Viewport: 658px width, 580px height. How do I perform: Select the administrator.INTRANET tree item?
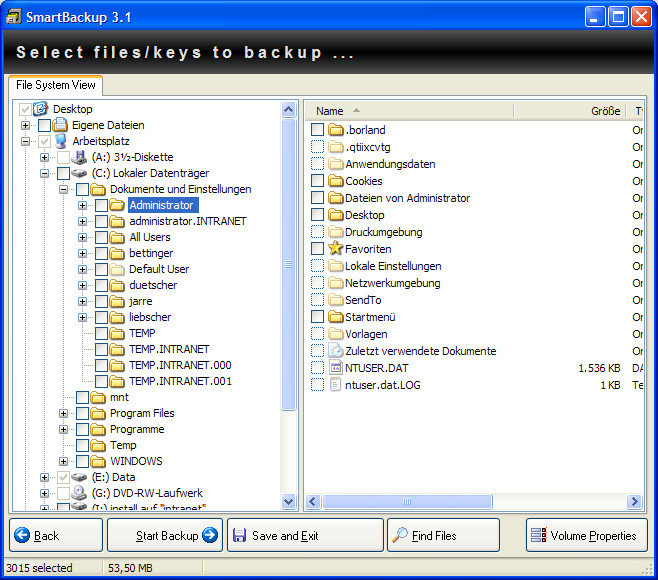(x=188, y=221)
